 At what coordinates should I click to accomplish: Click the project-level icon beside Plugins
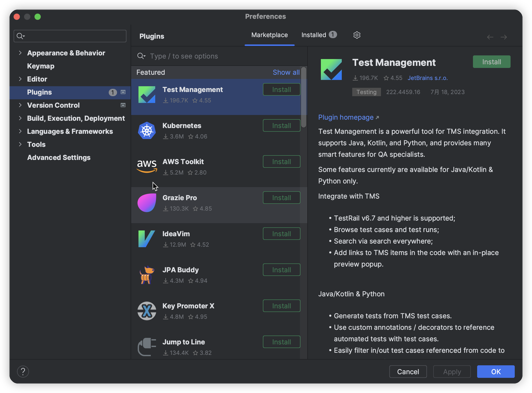[x=123, y=92]
